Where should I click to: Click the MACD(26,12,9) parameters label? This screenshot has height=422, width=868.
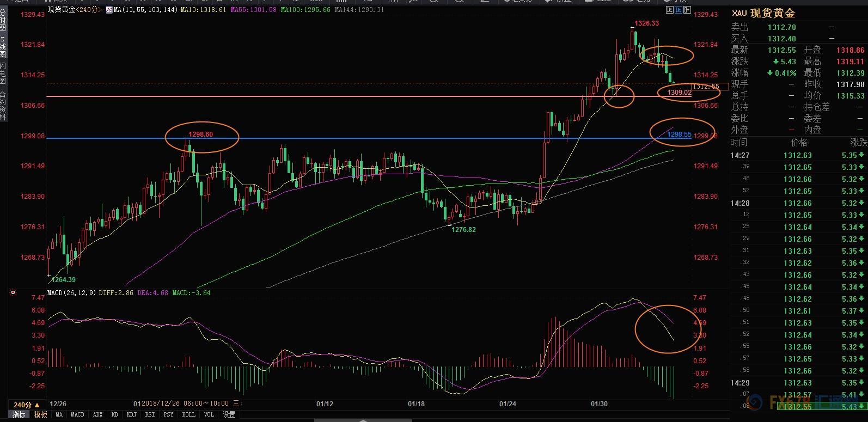[x=71, y=293]
